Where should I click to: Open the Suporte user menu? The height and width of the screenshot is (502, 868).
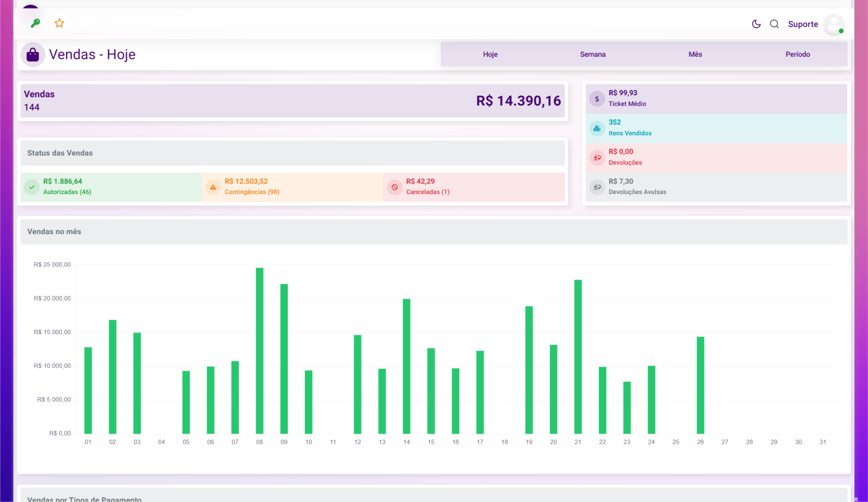point(803,24)
